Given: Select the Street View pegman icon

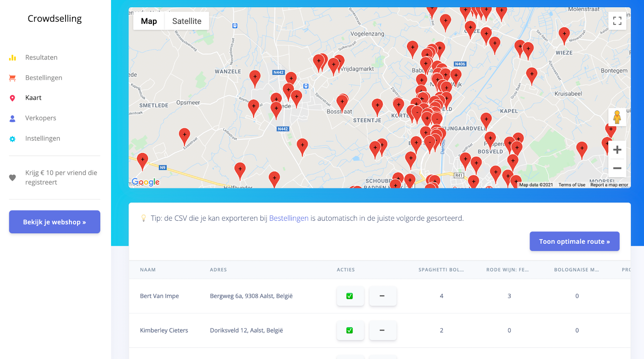Looking at the screenshot, I should pos(617,117).
